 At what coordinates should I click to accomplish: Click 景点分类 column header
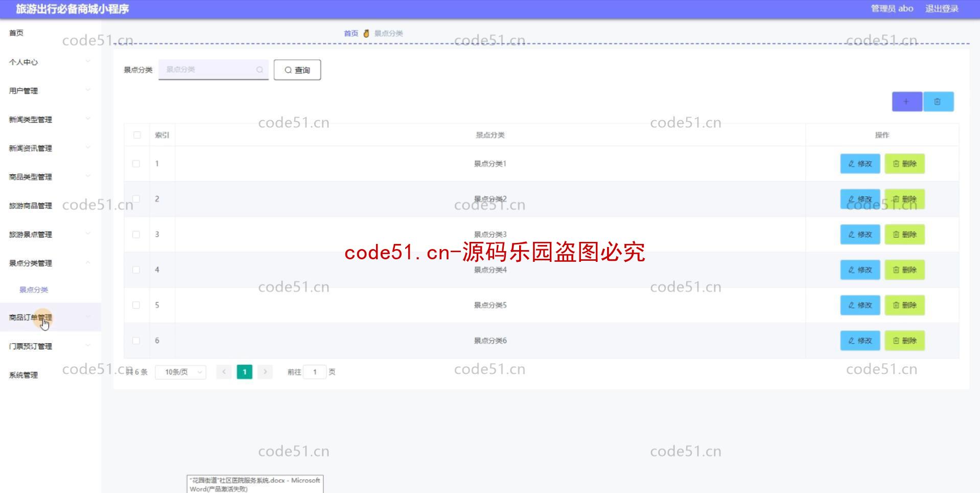point(490,135)
